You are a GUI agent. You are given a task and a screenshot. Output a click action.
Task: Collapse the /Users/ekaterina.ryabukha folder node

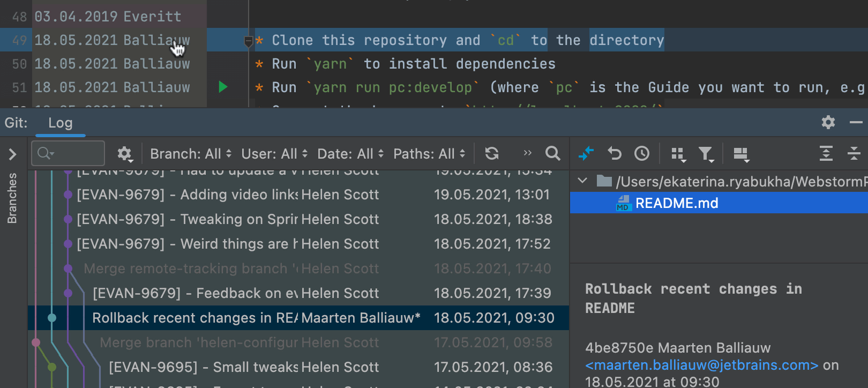pos(583,181)
